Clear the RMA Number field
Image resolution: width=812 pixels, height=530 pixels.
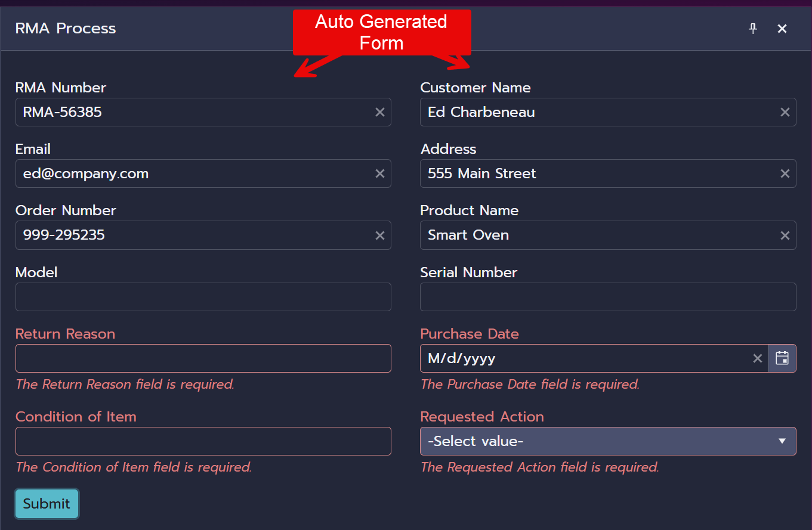pos(379,112)
